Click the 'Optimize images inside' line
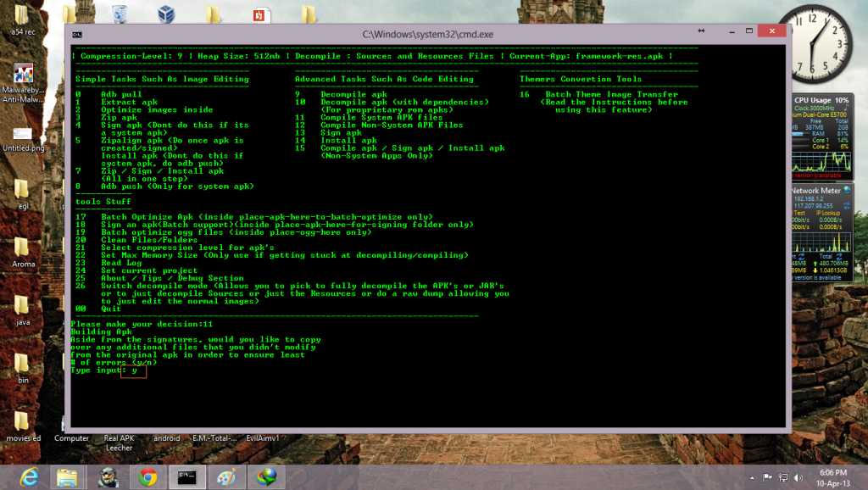Image resolution: width=868 pixels, height=490 pixels. [157, 110]
